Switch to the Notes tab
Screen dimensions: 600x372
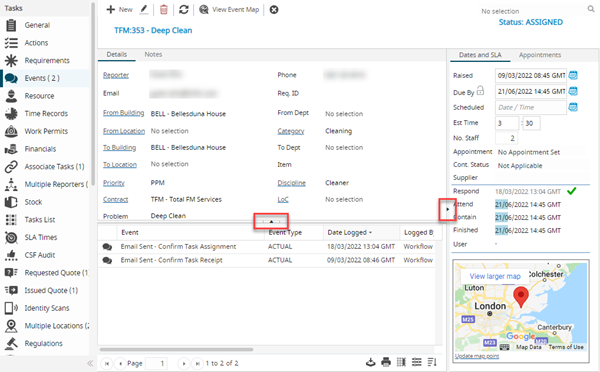153,54
